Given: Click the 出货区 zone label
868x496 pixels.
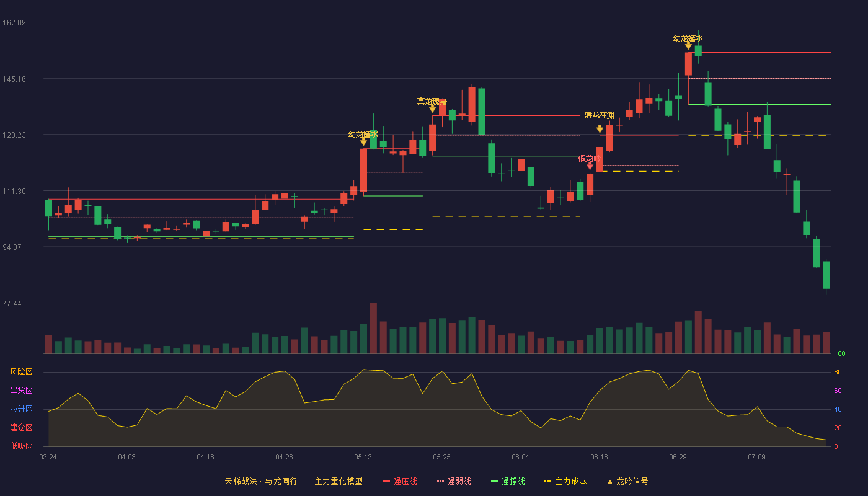Looking at the screenshot, I should click(22, 391).
